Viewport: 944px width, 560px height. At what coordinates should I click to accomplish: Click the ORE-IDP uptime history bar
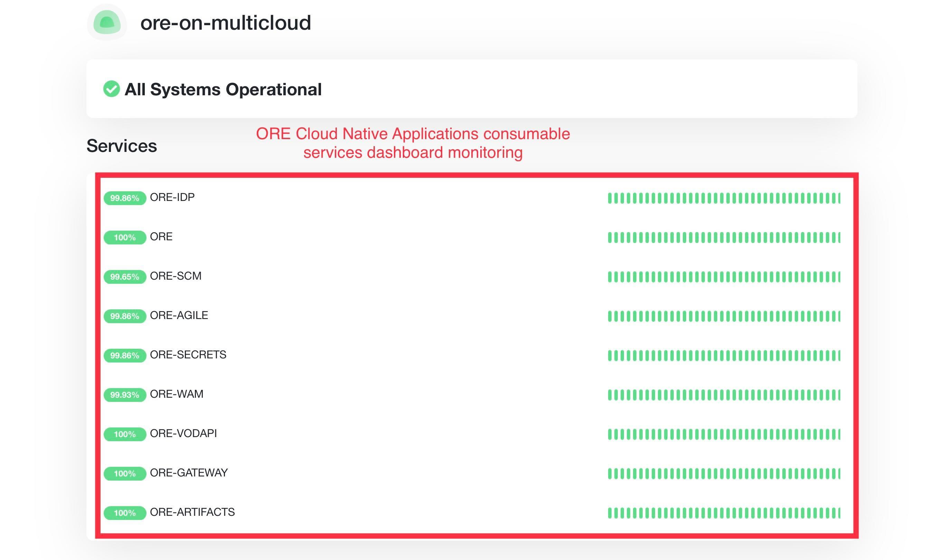pos(724,198)
